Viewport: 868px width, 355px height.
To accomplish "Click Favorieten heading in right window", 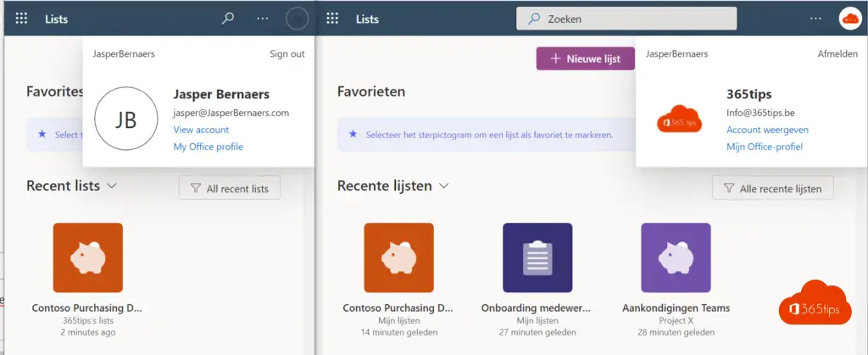I will tap(371, 92).
